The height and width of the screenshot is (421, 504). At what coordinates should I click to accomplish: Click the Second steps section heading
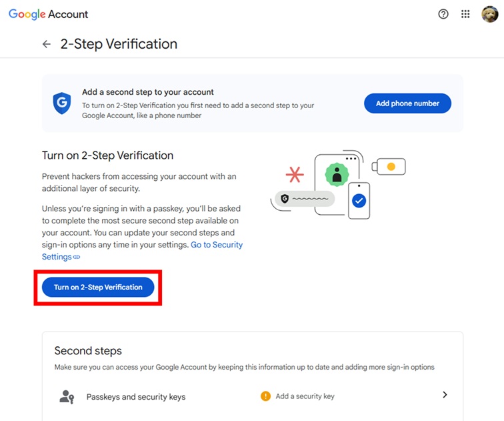pyautogui.click(x=88, y=351)
